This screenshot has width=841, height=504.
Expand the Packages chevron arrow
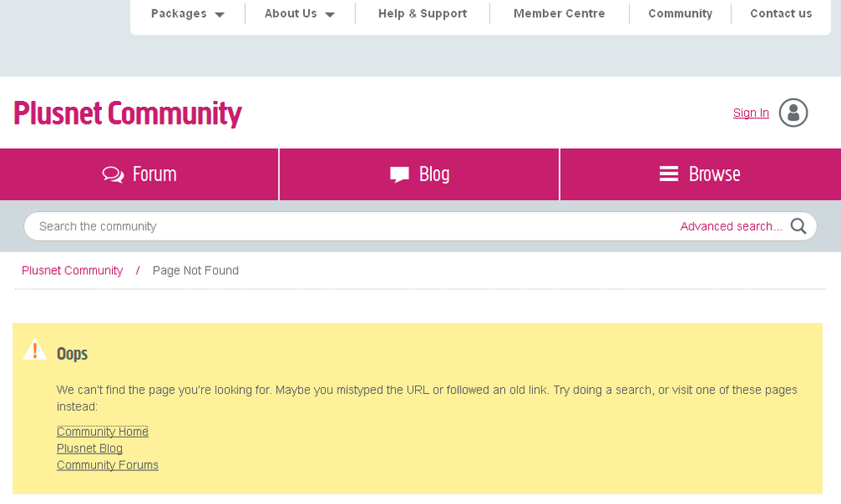(x=219, y=14)
